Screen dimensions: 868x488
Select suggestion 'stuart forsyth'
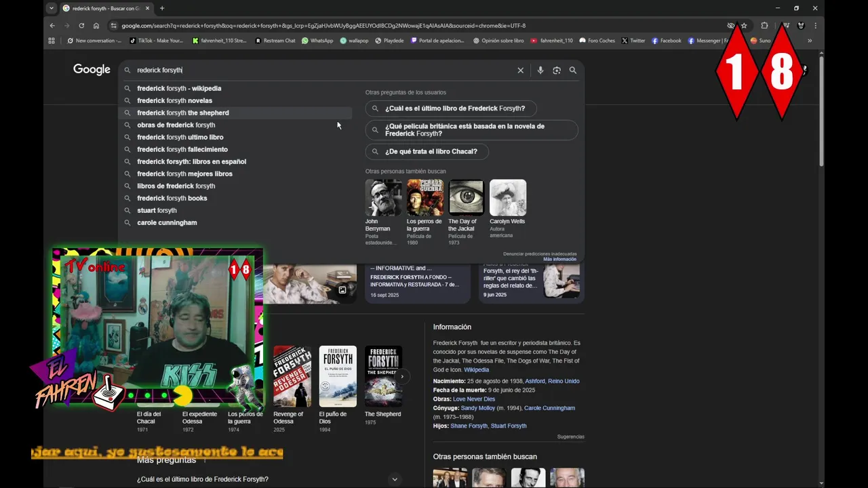tap(235, 210)
